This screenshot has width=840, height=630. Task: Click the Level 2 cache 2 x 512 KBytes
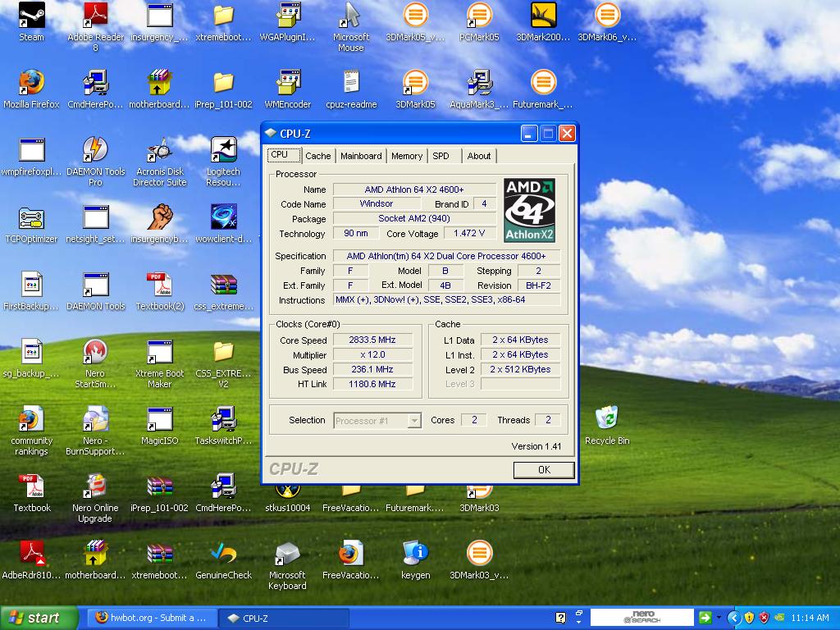tap(520, 369)
